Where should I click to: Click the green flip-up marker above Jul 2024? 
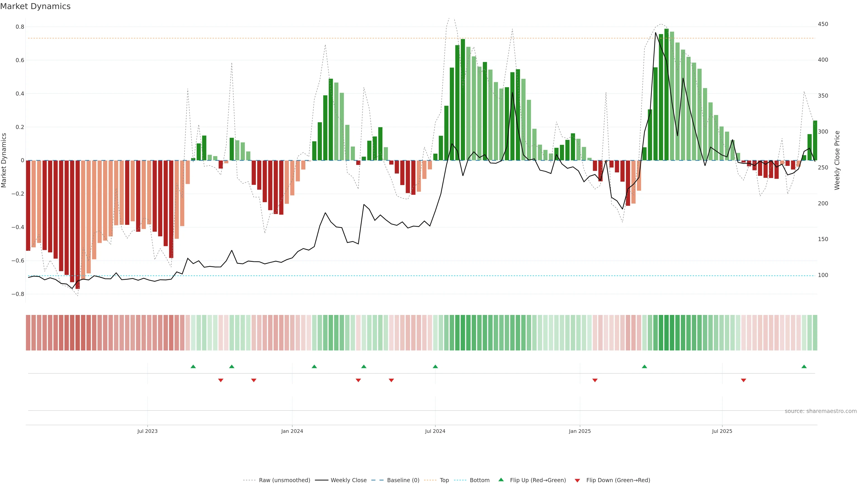point(435,366)
